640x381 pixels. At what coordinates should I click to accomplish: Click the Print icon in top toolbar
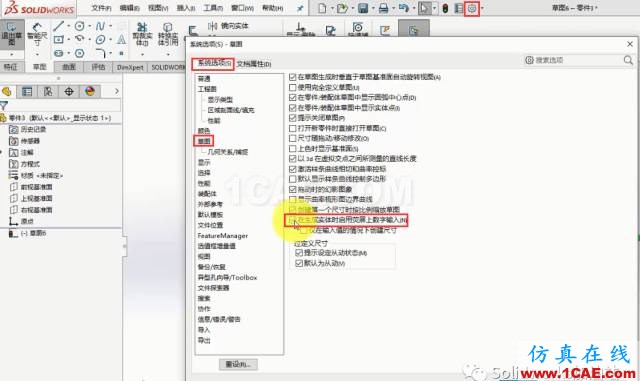[383, 8]
